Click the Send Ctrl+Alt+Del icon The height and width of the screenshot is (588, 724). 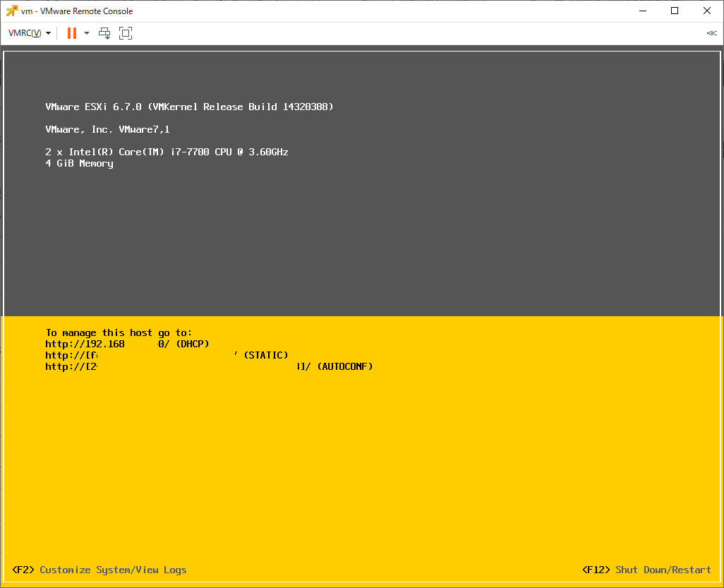(x=105, y=33)
